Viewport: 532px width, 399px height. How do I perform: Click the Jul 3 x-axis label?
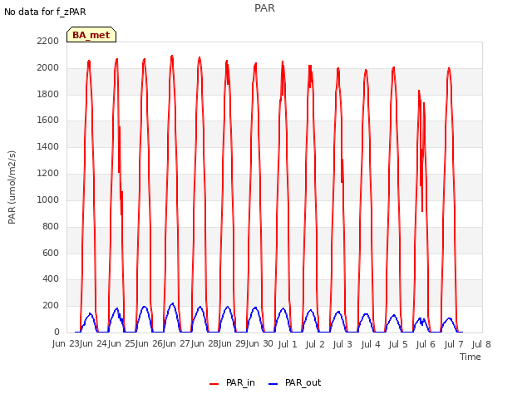(x=342, y=344)
